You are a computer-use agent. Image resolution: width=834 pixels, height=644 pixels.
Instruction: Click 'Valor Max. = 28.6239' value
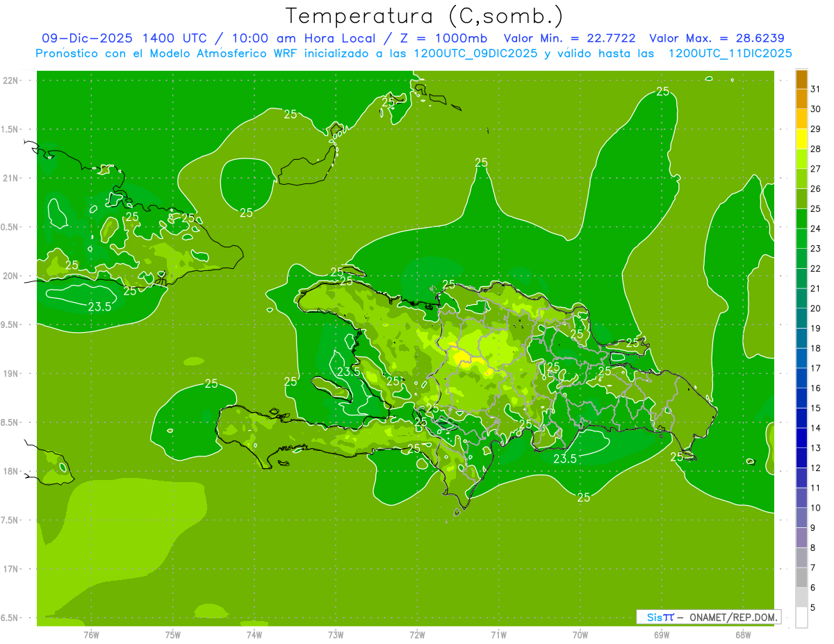(717, 38)
